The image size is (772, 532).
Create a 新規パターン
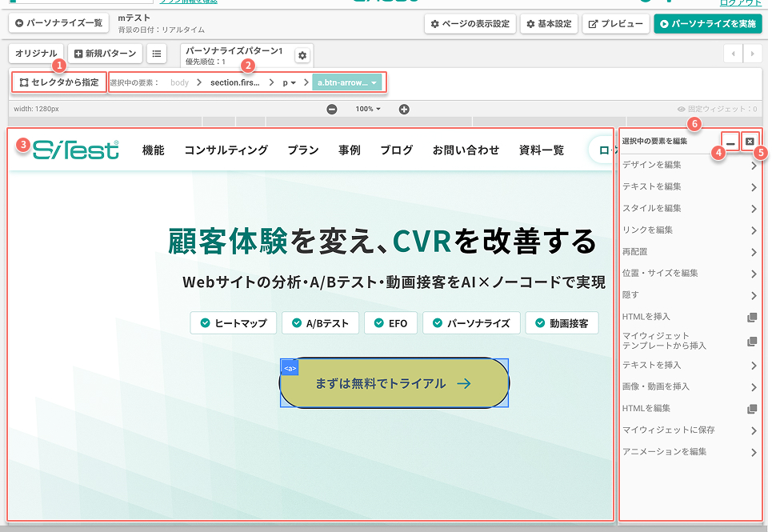click(x=105, y=53)
